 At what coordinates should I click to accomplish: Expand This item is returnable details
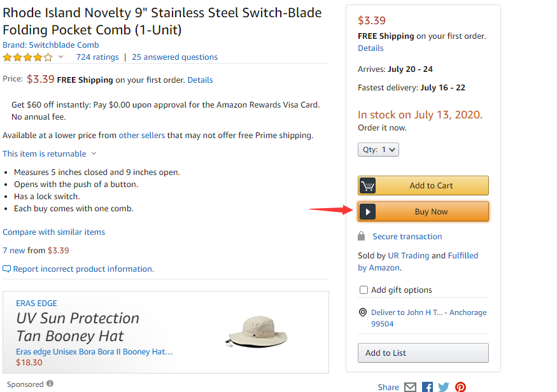point(94,153)
